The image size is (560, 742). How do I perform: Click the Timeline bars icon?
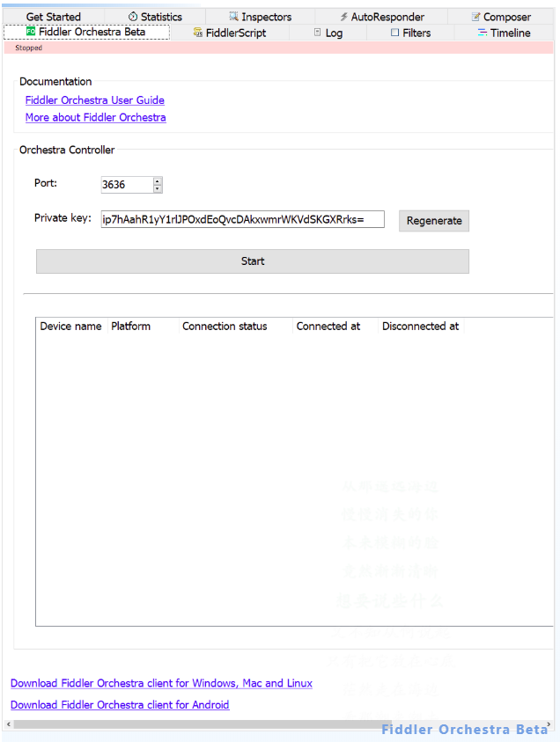coord(483,33)
